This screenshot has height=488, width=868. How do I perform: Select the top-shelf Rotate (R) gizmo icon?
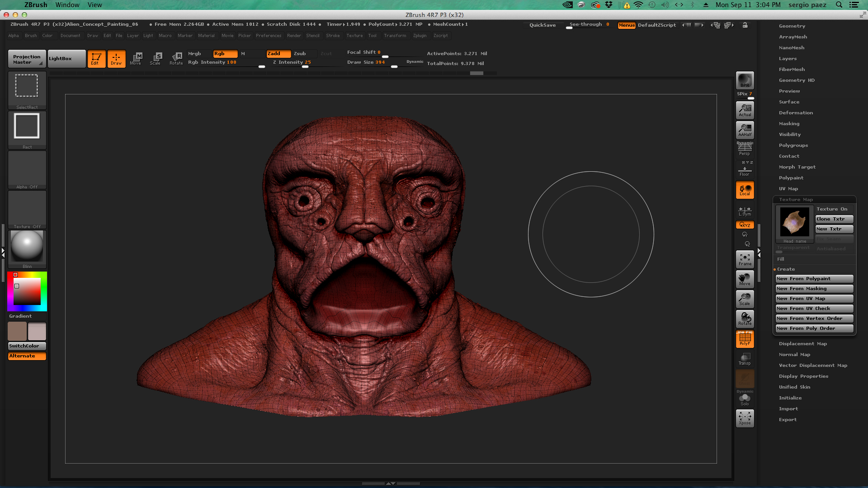tap(176, 59)
